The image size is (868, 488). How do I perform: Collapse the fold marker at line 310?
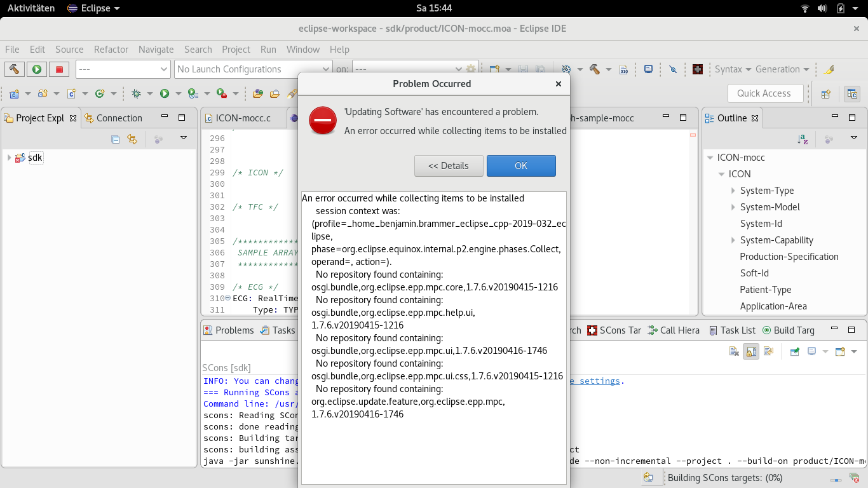(x=229, y=299)
